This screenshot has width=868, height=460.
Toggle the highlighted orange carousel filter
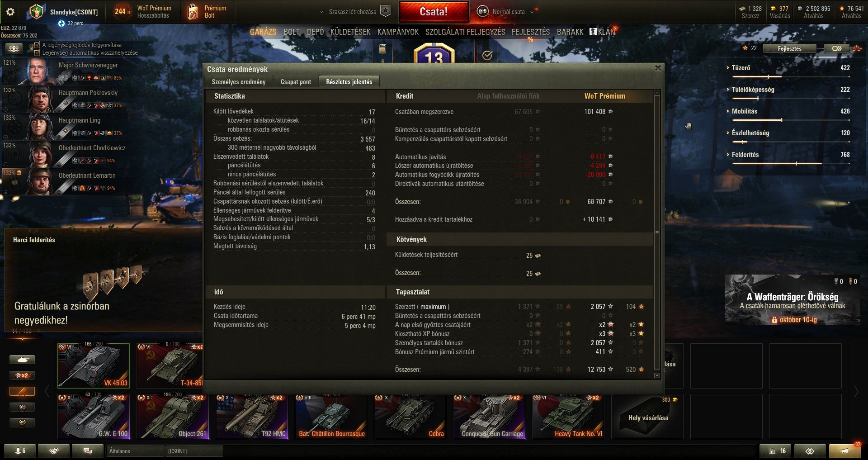22,391
